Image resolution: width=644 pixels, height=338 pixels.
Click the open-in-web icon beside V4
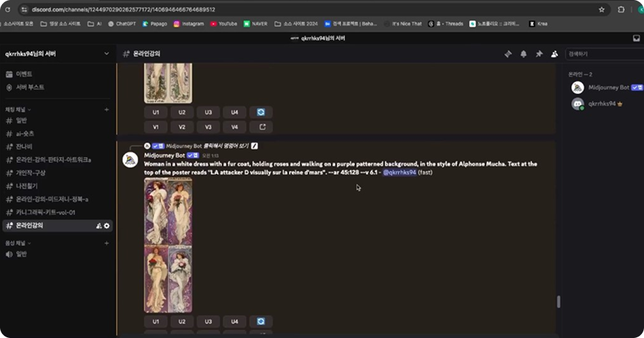pyautogui.click(x=261, y=127)
